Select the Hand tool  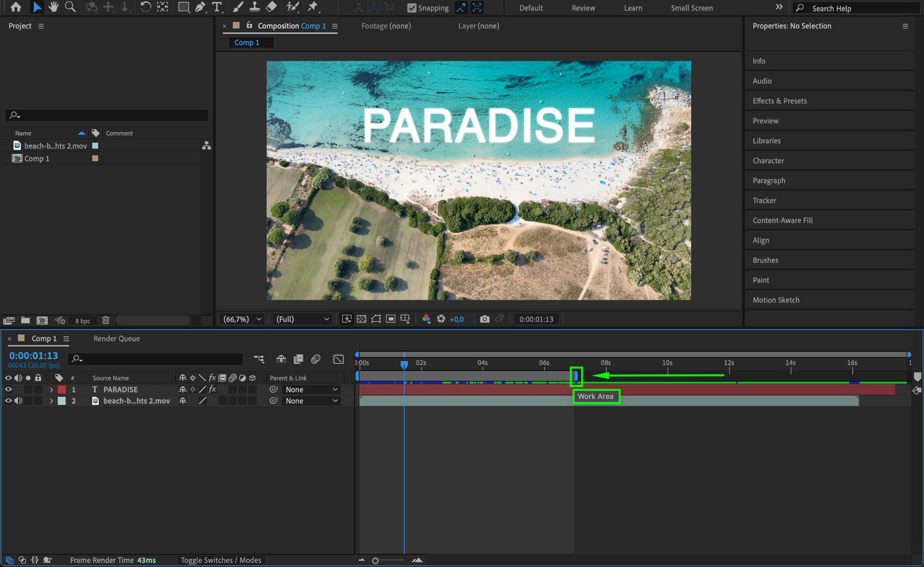pos(54,7)
